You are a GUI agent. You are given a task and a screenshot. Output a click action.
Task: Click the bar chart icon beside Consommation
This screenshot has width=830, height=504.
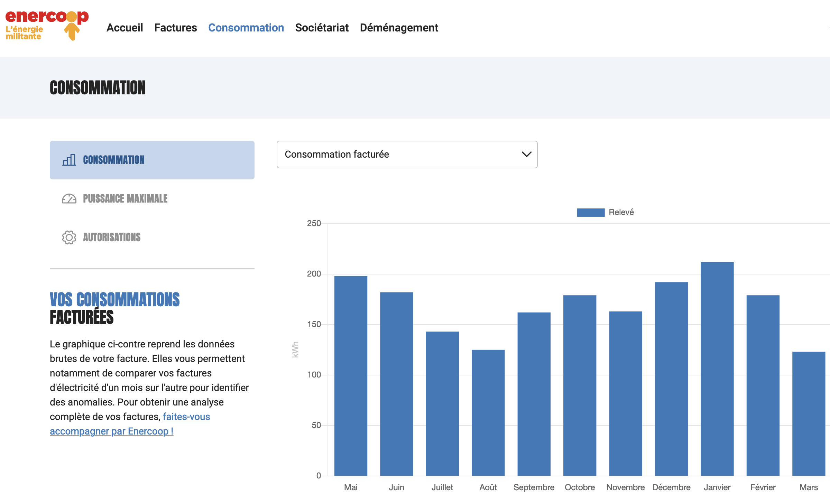pos(69,160)
